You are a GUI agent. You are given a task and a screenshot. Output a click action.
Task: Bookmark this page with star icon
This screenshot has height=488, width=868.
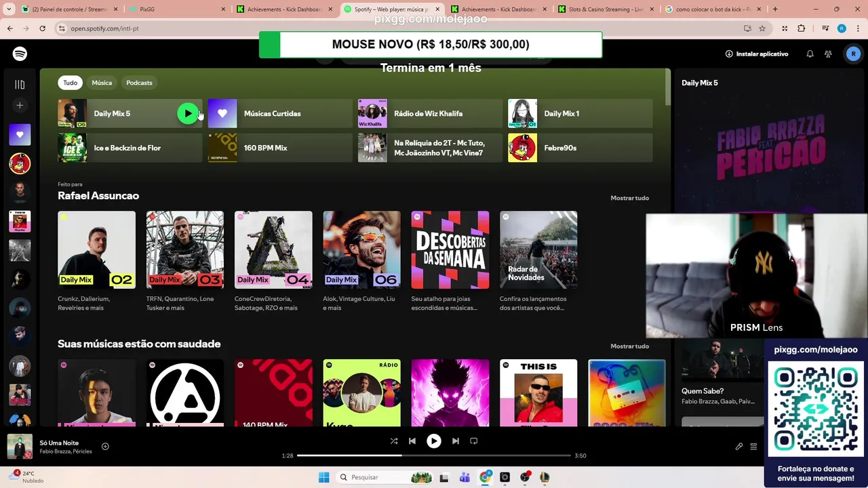point(762,28)
